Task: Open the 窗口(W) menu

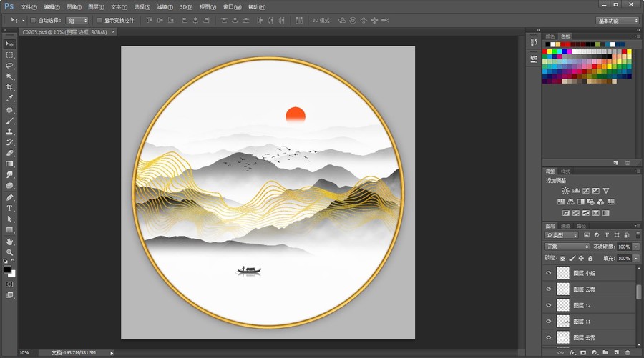Action: [232, 7]
